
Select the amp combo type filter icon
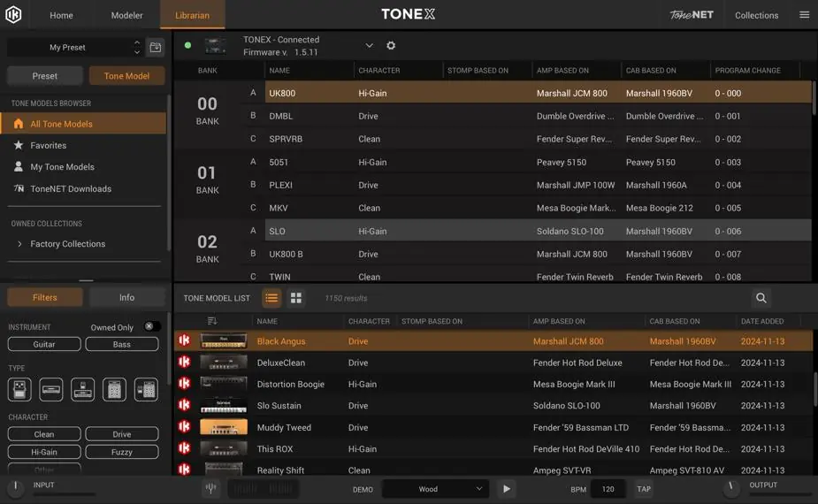tap(83, 389)
